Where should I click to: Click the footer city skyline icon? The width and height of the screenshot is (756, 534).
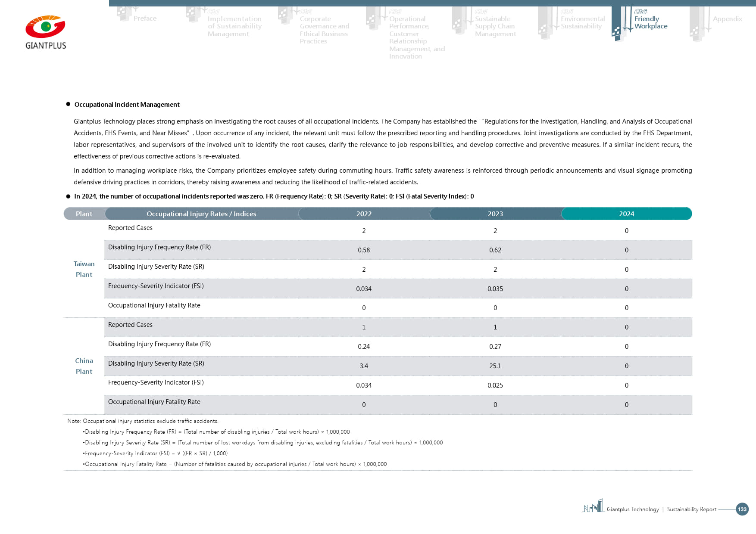(594, 506)
